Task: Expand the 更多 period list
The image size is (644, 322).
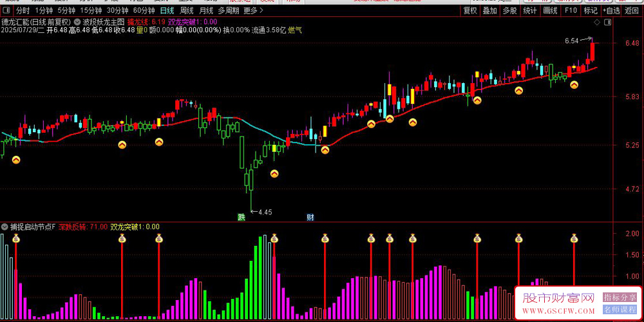Action: pyautogui.click(x=253, y=11)
